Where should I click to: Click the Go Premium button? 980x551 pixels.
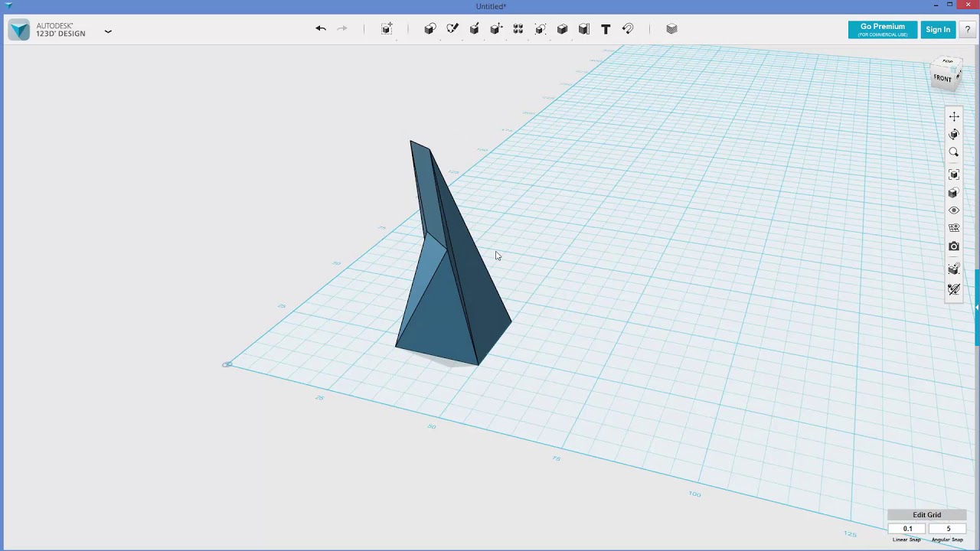click(882, 30)
